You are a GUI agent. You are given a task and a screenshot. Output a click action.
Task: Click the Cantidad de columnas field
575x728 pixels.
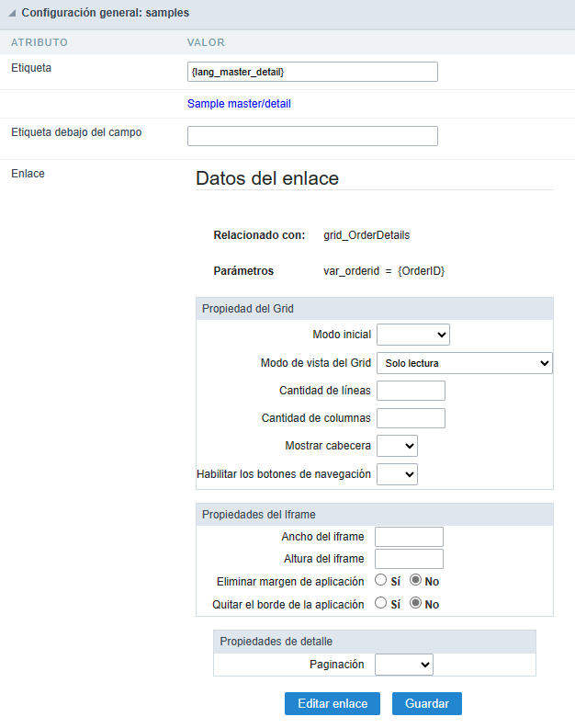coord(411,418)
